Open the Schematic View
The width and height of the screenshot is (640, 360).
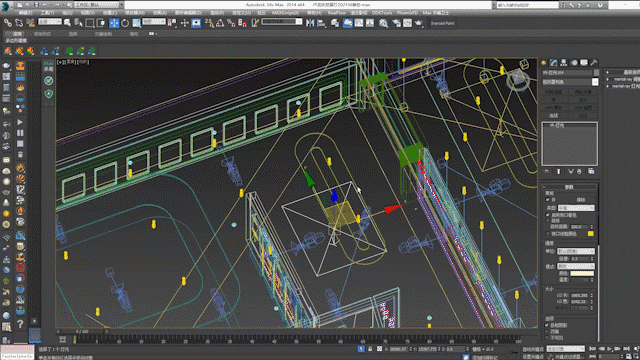(x=370, y=23)
